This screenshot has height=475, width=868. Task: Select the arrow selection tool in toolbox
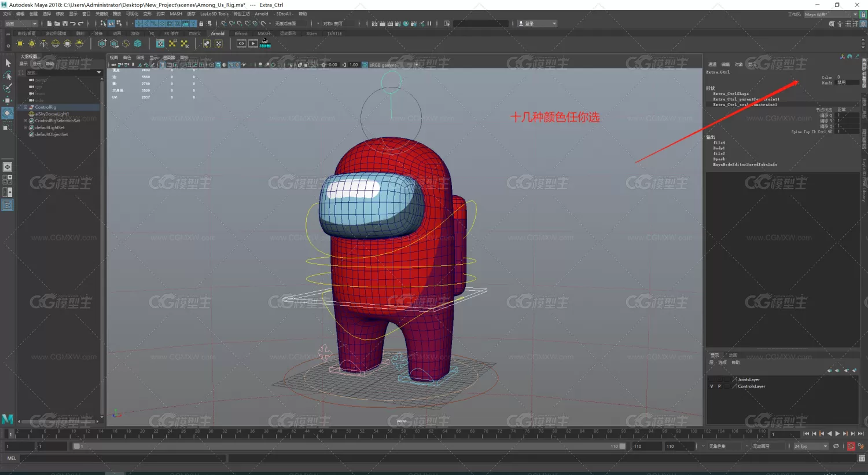click(x=8, y=63)
